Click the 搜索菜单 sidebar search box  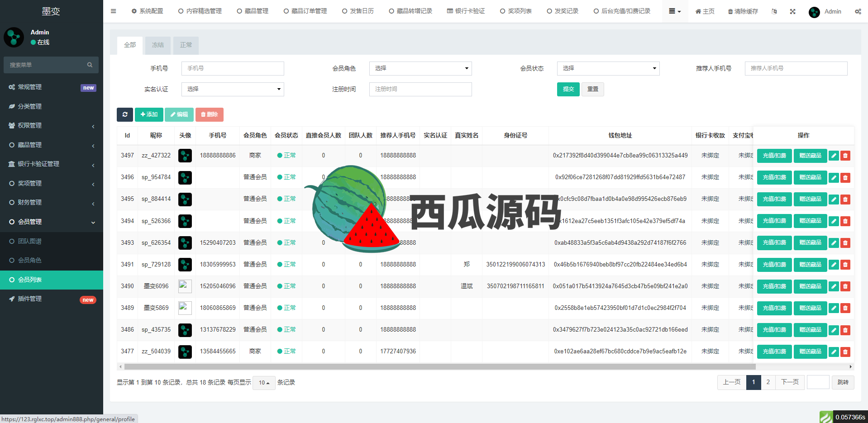pyautogui.click(x=51, y=65)
